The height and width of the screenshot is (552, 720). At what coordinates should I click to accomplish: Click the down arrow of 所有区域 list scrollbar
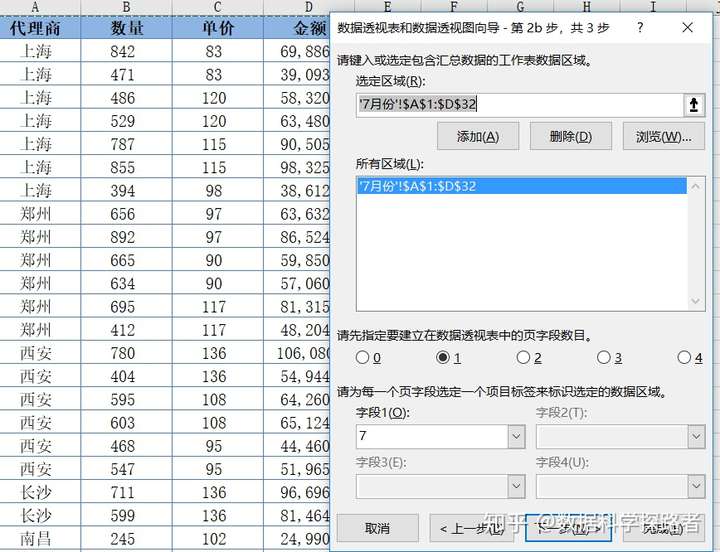[x=695, y=301]
